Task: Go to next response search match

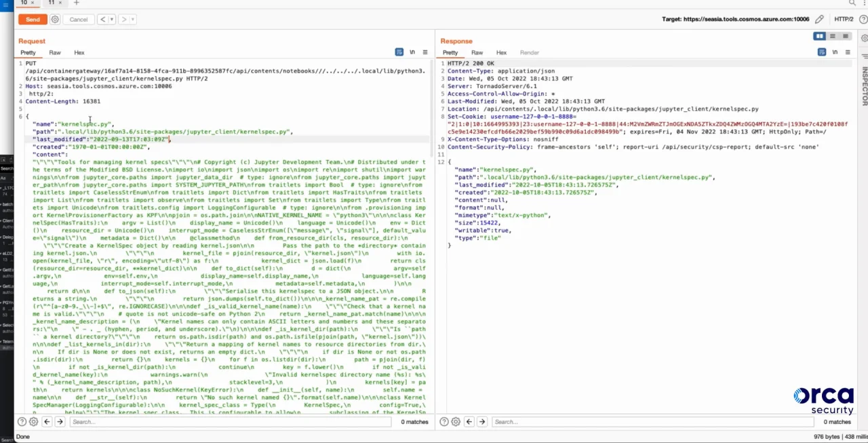Action: click(482, 422)
